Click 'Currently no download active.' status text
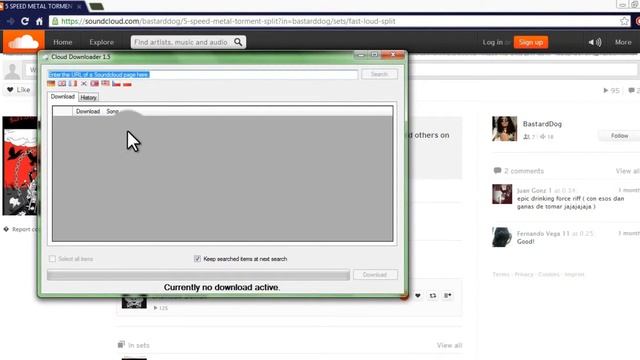 tap(222, 287)
